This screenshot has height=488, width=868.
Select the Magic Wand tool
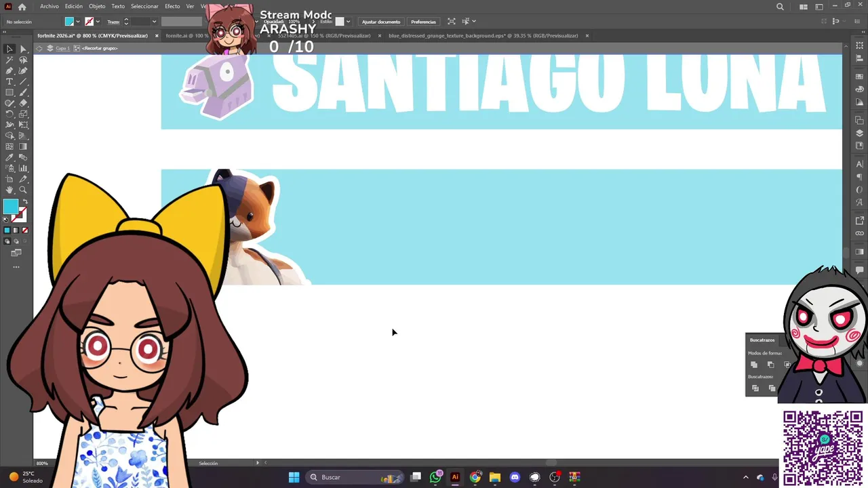[x=9, y=60]
